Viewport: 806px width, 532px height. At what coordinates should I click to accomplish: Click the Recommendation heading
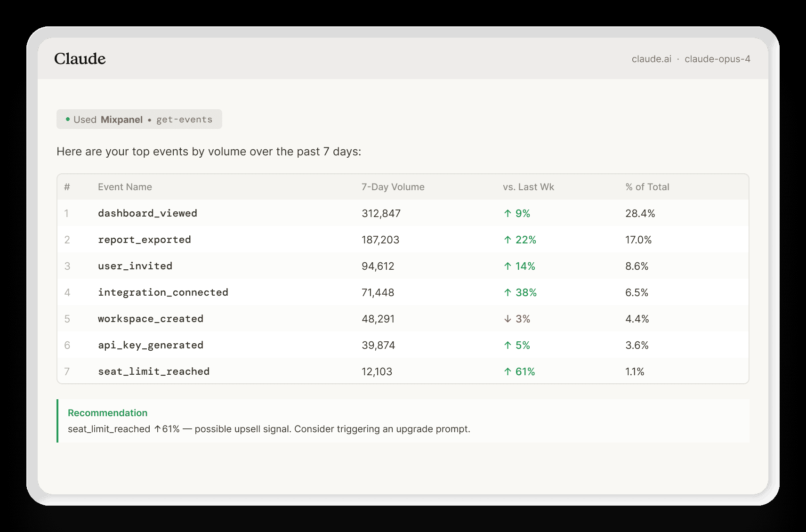point(107,413)
